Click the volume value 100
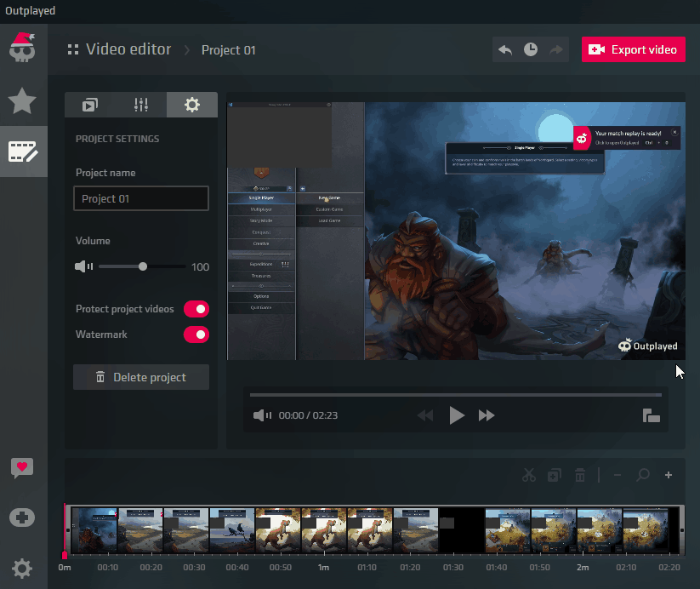Image resolution: width=700 pixels, height=589 pixels. pos(200,267)
